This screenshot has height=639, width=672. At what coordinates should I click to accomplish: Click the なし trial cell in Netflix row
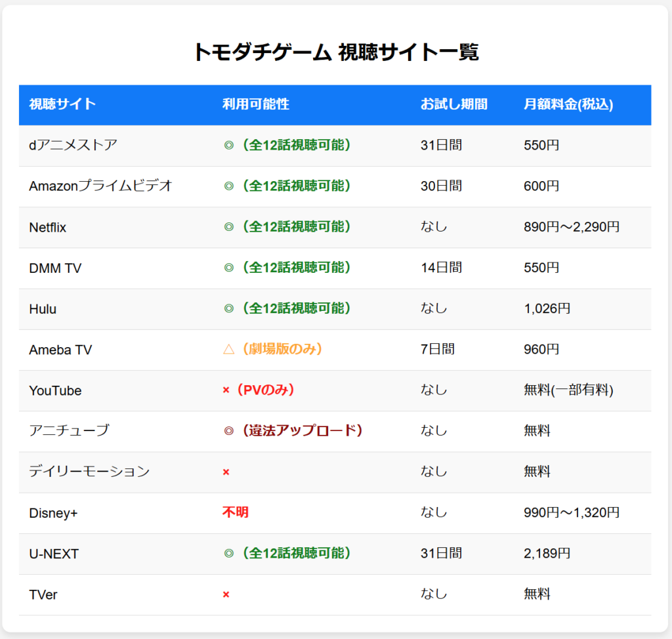(434, 227)
